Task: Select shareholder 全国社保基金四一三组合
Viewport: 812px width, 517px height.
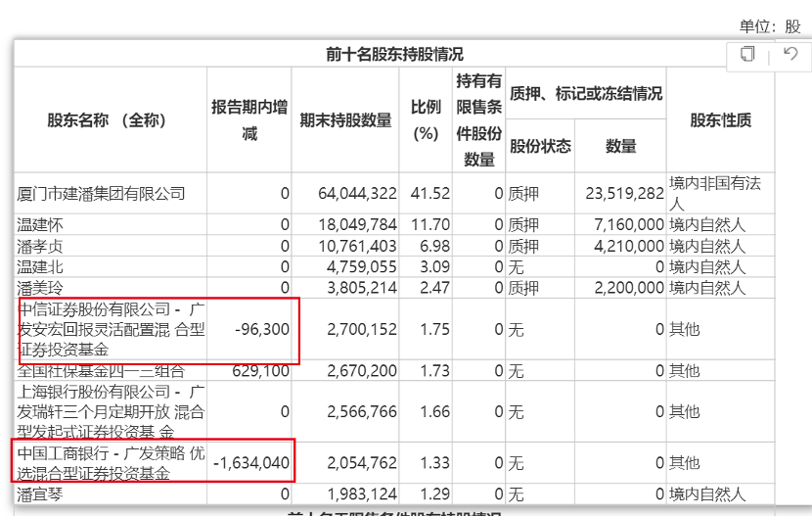Action: click(101, 371)
